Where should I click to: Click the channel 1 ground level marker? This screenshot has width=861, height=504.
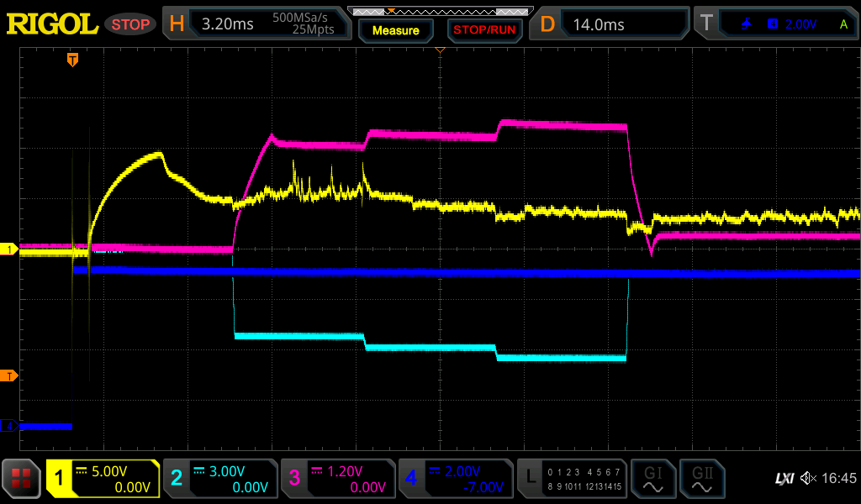pos(10,249)
